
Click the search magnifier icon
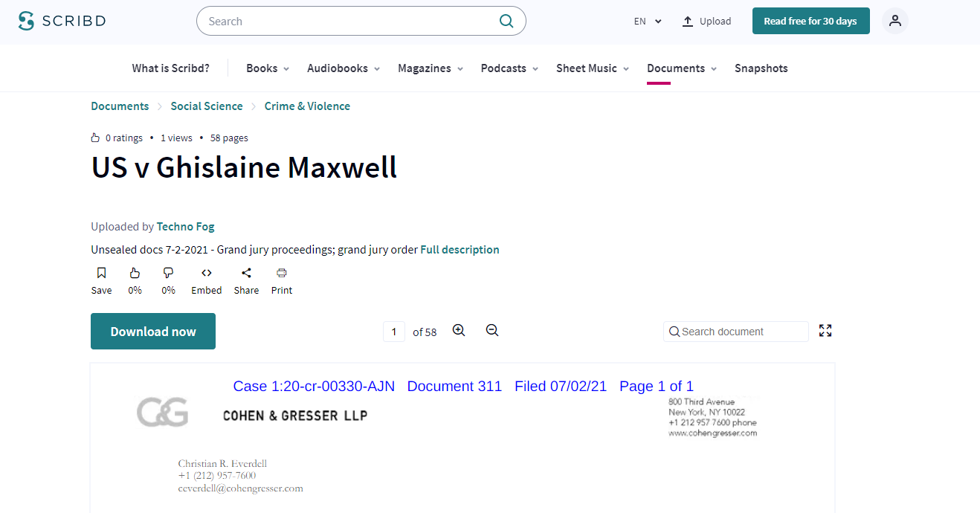pyautogui.click(x=506, y=21)
